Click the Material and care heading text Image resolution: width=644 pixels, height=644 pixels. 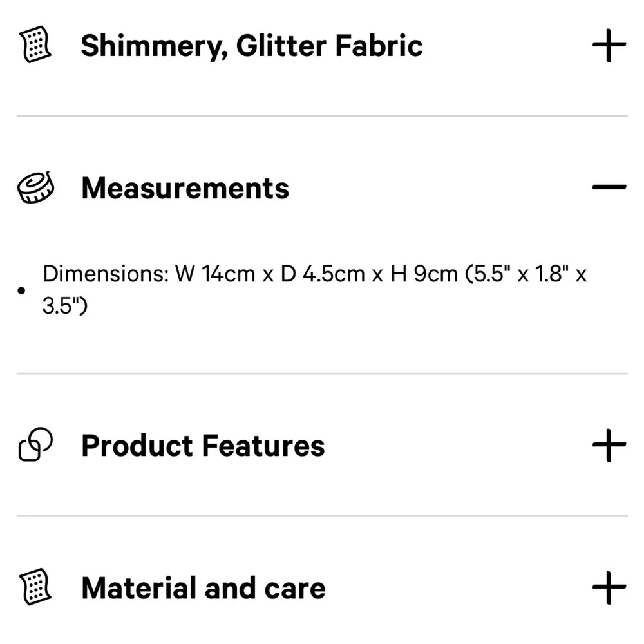(203, 587)
